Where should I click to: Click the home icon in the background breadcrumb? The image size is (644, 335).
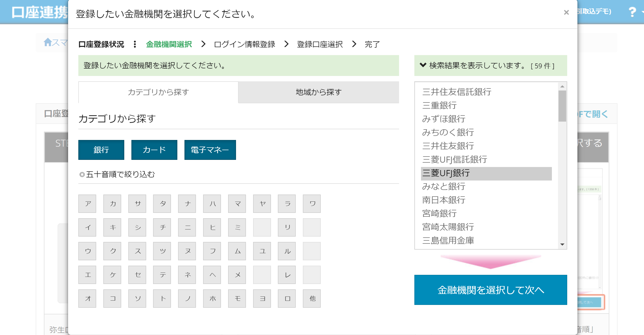coord(48,42)
